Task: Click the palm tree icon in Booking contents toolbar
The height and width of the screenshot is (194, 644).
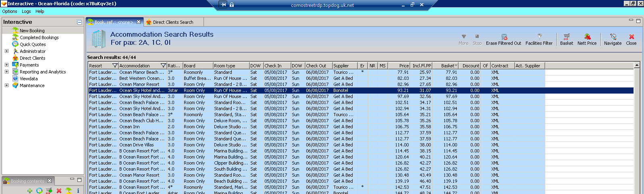Action: (69, 191)
